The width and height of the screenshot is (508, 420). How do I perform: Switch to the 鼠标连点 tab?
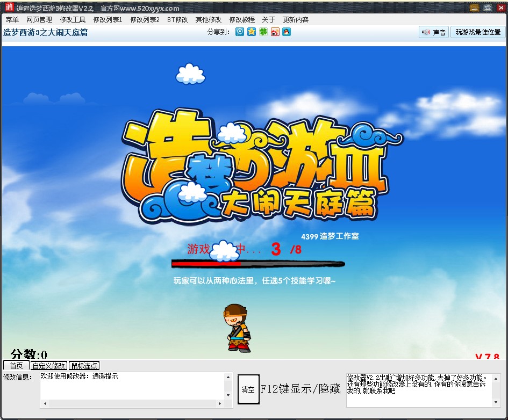[x=84, y=366]
